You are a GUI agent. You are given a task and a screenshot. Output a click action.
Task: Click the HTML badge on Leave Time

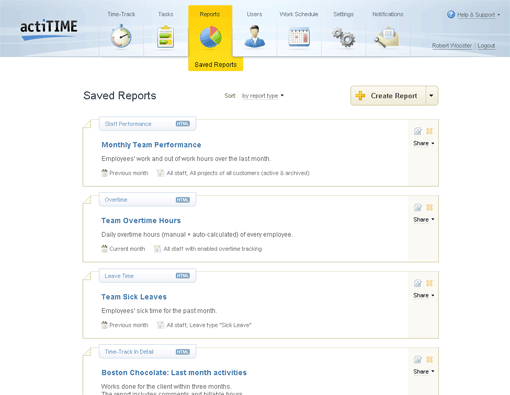pos(183,276)
